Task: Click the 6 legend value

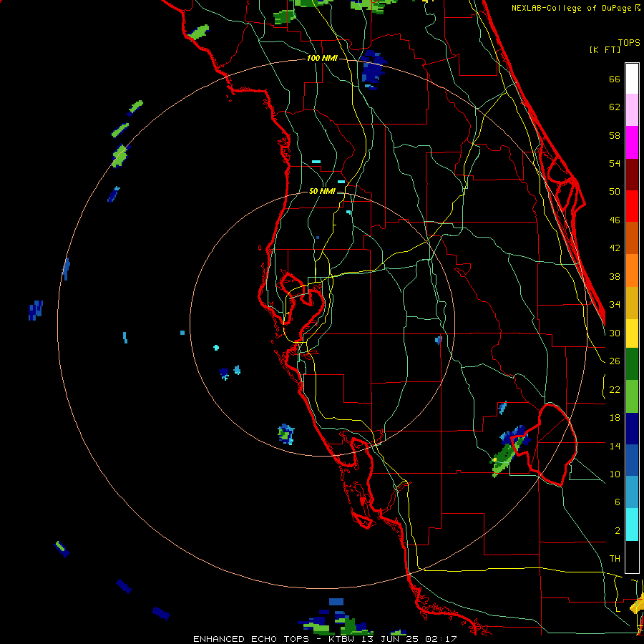Action: [617, 502]
